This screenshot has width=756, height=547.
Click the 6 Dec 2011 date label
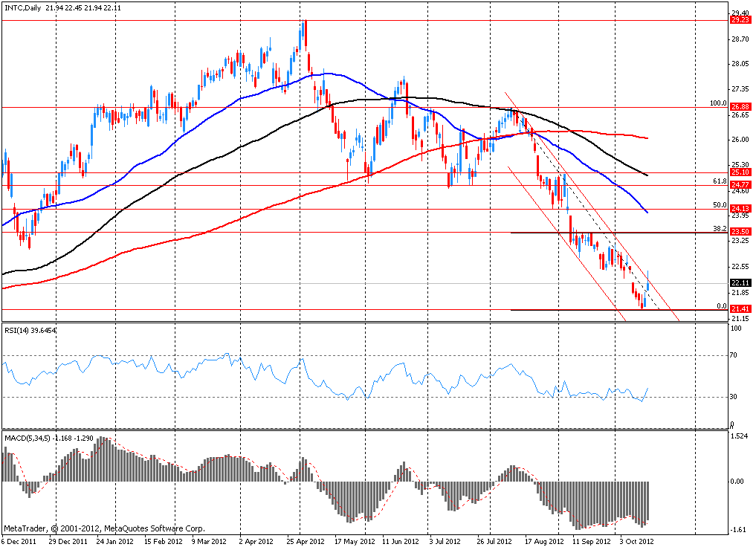click(x=19, y=542)
